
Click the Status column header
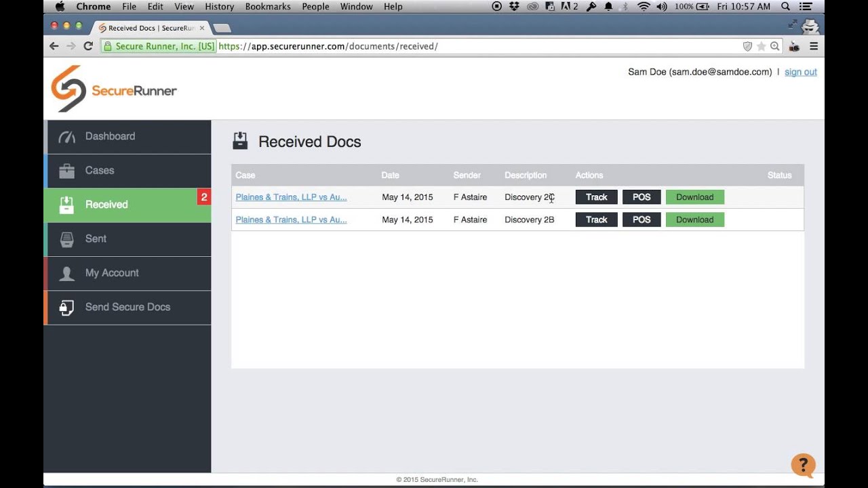point(779,175)
